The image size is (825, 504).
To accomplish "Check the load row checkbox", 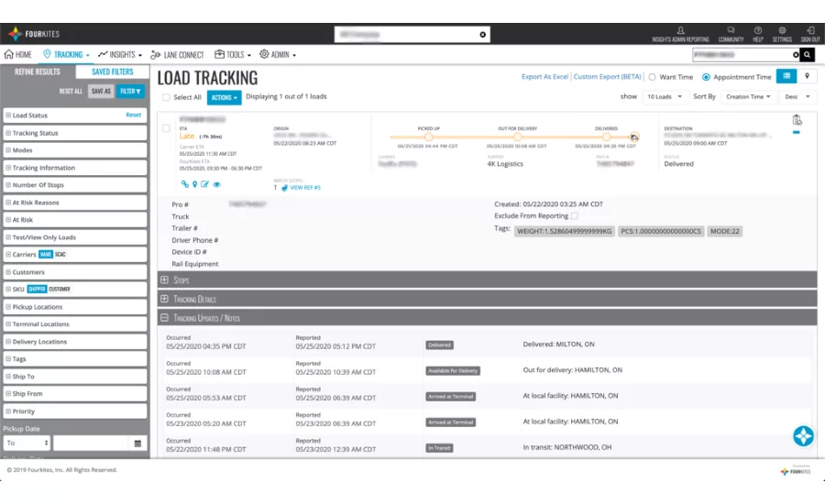I will 166,128.
